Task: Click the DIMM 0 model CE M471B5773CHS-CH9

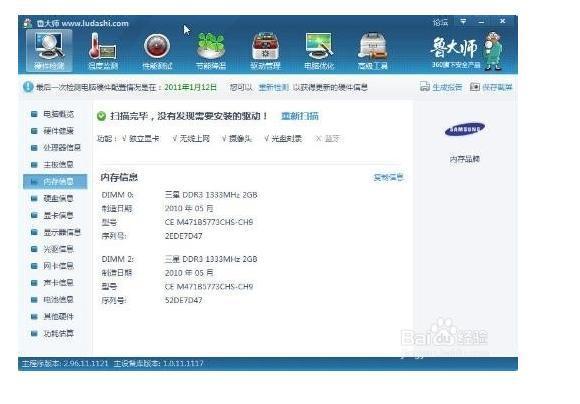Action: [209, 222]
